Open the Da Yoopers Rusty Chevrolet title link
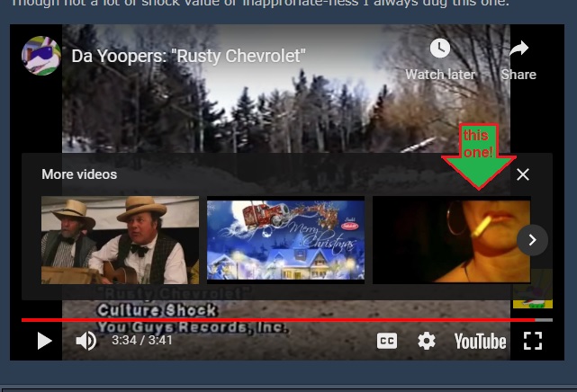This screenshot has width=577, height=392. [x=188, y=57]
